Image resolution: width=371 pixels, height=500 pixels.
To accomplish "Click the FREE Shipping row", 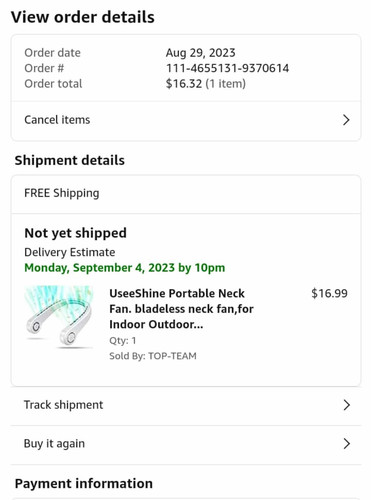I will click(x=186, y=194).
